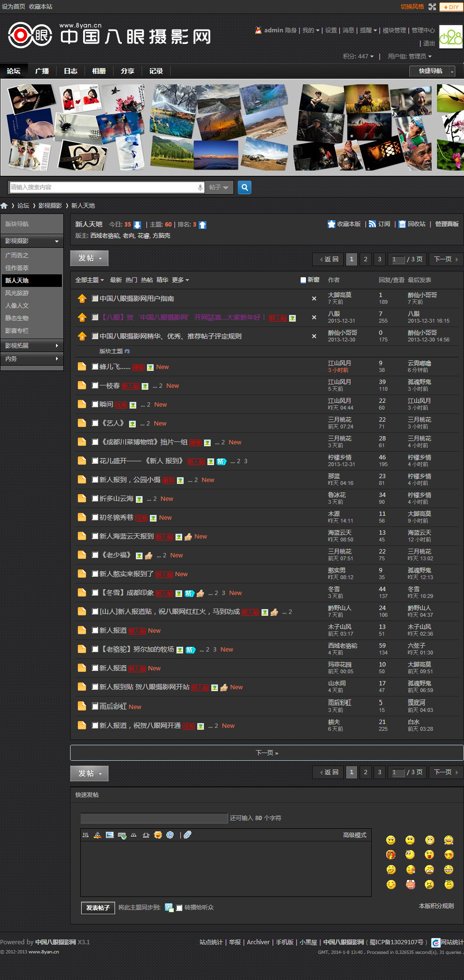Click the search magnifier button
464x980 pixels.
(245, 187)
